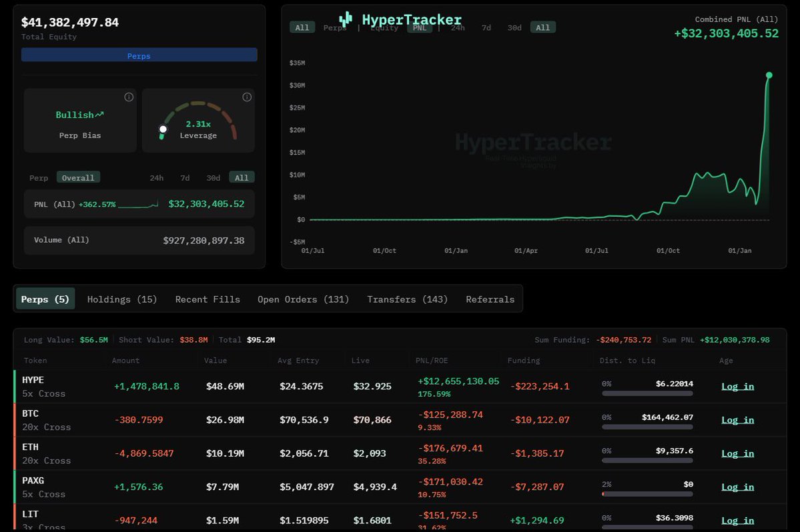800x532 pixels.
Task: Choose 7d timeframe in the left PNL panel
Action: (x=185, y=178)
